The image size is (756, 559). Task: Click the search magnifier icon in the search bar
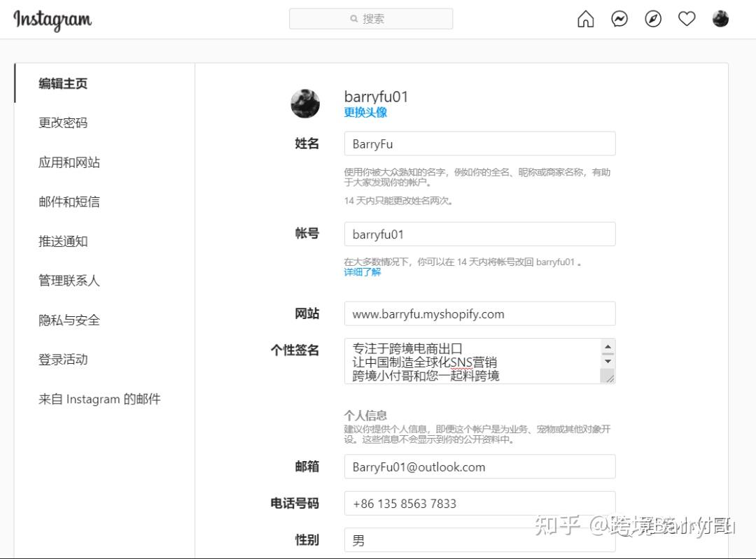pos(354,19)
